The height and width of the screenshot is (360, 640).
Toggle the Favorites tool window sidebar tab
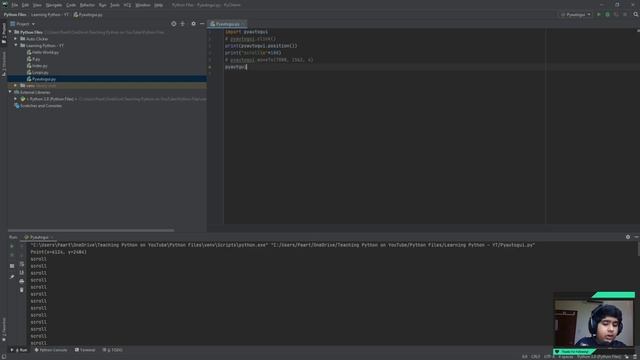[x=4, y=330]
